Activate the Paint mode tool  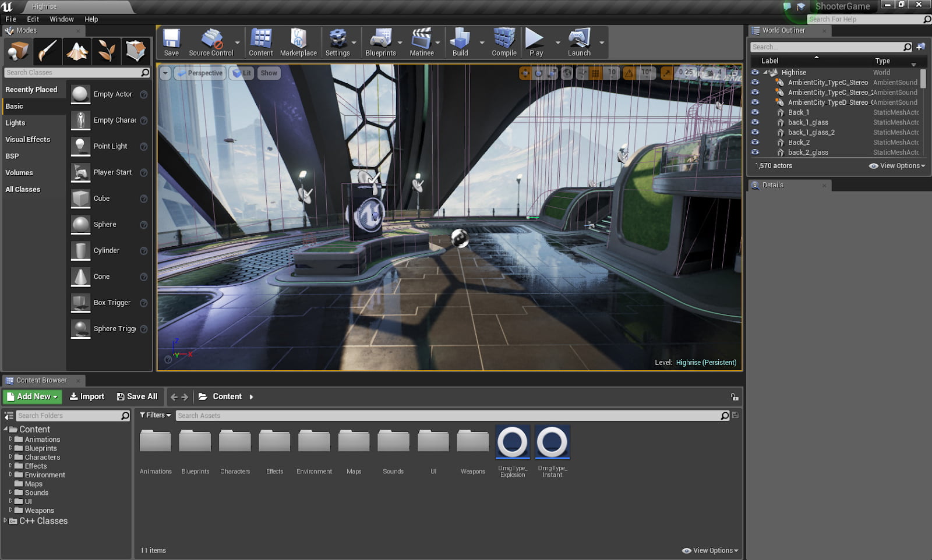tap(47, 51)
